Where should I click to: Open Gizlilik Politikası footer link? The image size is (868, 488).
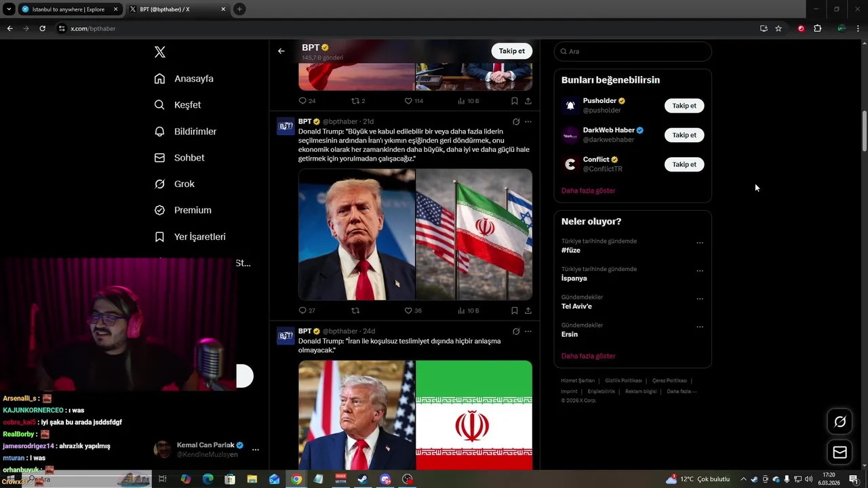point(623,381)
